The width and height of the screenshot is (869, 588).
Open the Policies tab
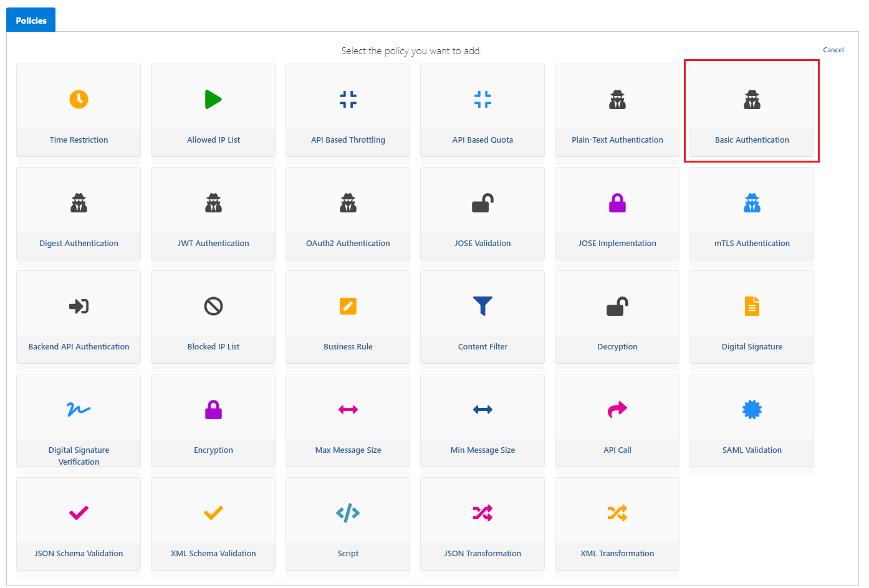point(31,21)
